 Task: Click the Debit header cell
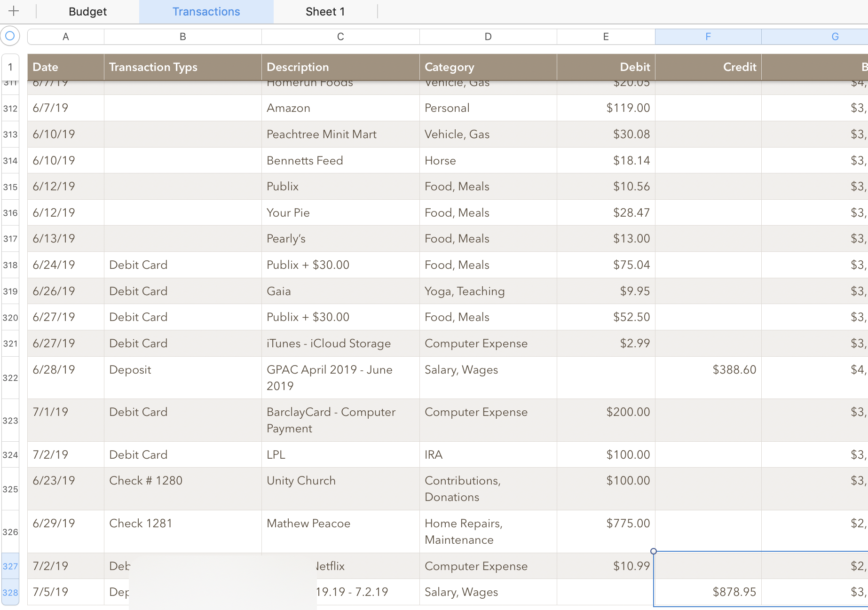pyautogui.click(x=606, y=67)
